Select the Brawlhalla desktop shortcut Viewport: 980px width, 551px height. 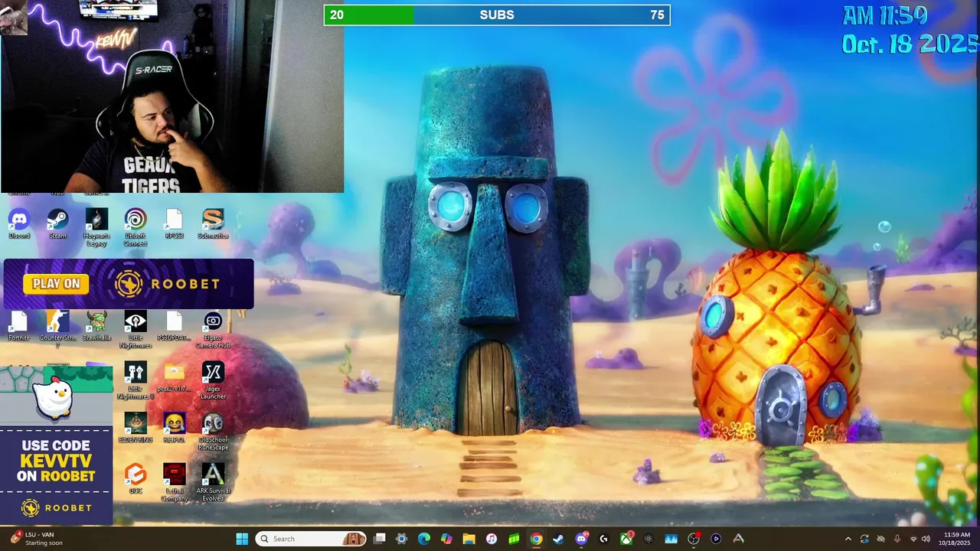coord(96,326)
